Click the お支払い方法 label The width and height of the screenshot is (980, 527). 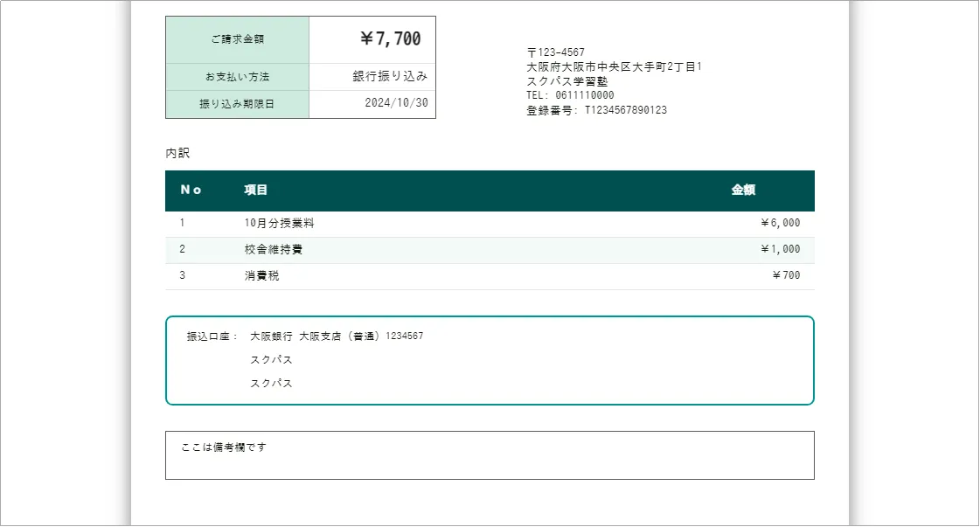(x=238, y=77)
